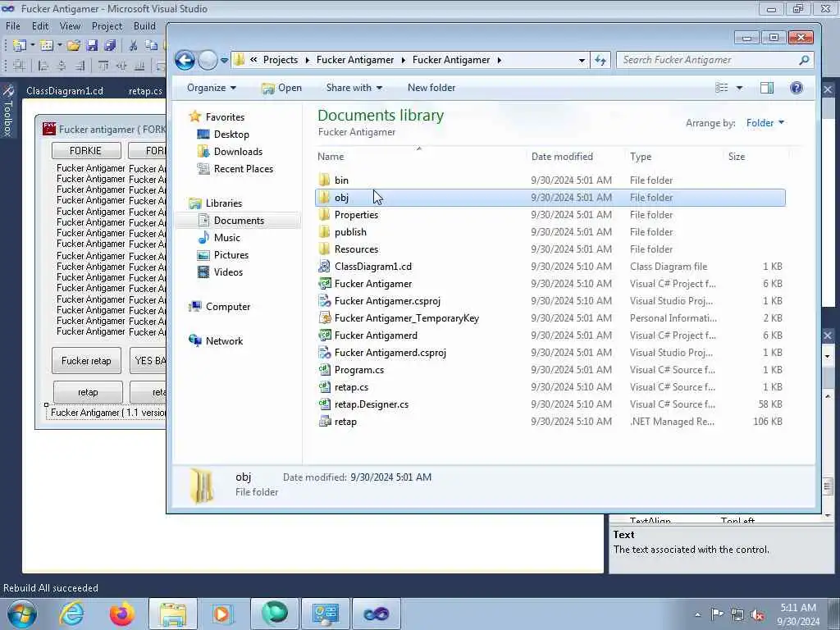Click Windows Explorer taskbar icon
840x630 pixels.
(x=172, y=614)
